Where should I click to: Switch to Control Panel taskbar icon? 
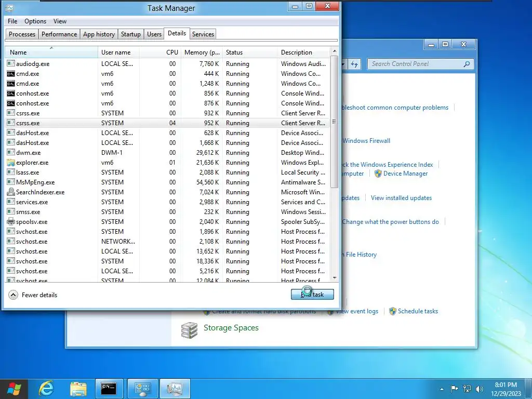[142, 389]
